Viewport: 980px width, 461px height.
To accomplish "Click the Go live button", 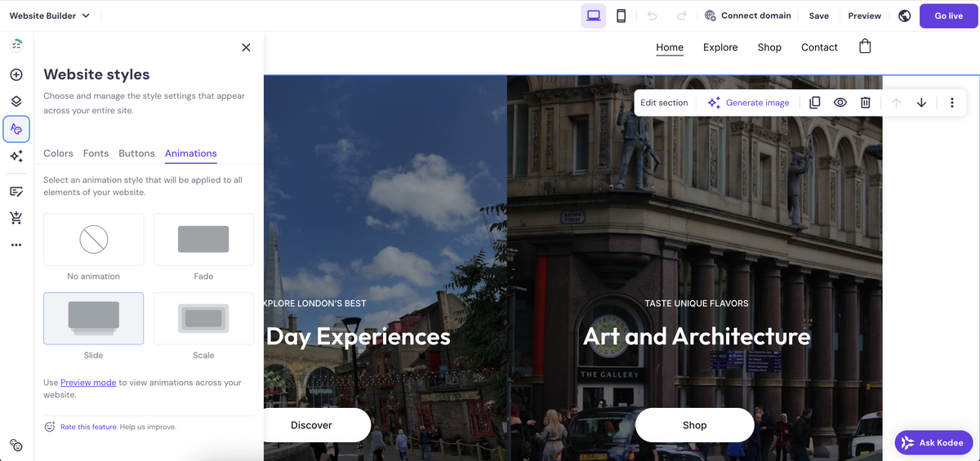I will [x=948, y=16].
